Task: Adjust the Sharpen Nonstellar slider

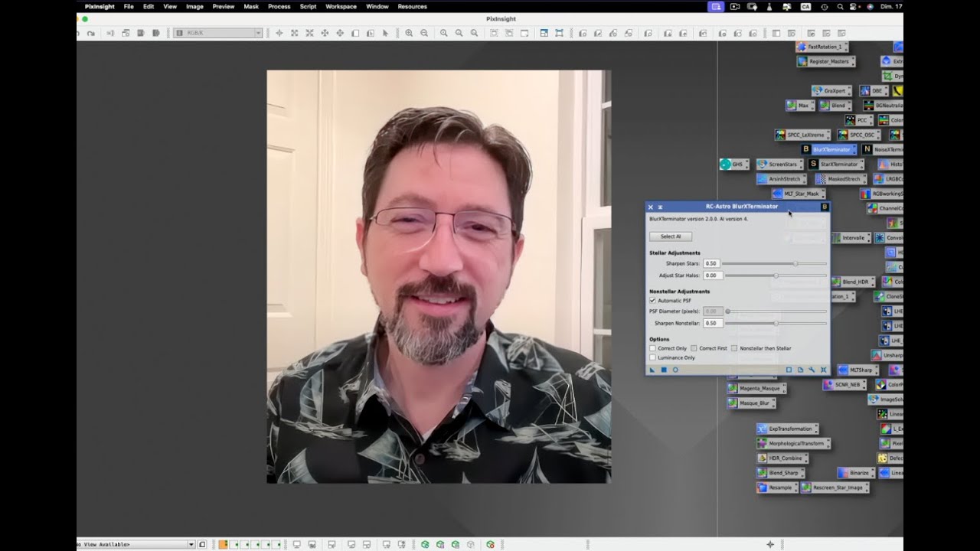Action: tap(775, 323)
